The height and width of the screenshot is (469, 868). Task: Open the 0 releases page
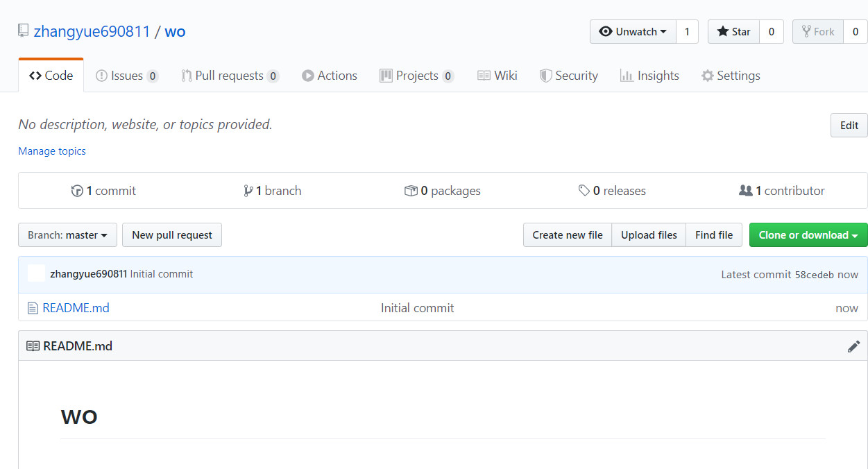click(612, 191)
